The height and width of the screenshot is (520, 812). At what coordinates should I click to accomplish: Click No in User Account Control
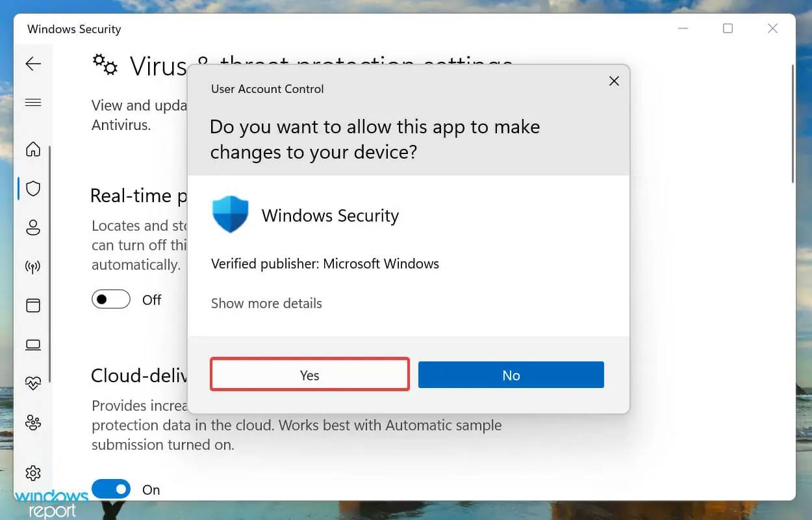(511, 375)
